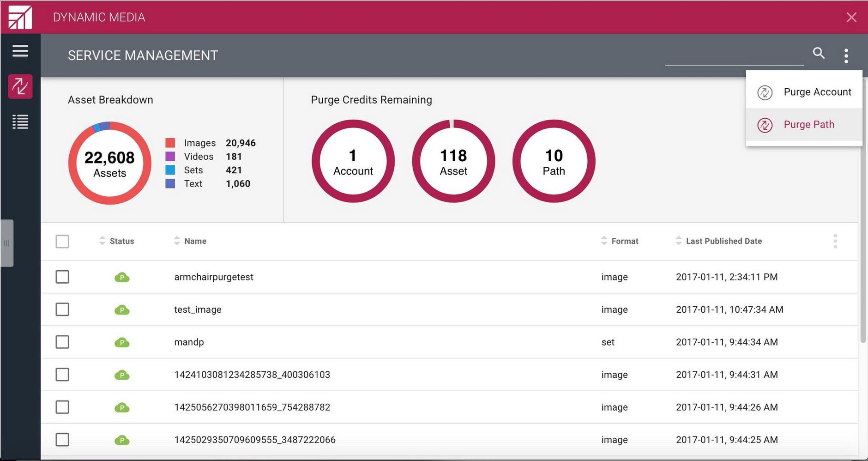
Task: Click the table column options dots
Action: click(835, 241)
